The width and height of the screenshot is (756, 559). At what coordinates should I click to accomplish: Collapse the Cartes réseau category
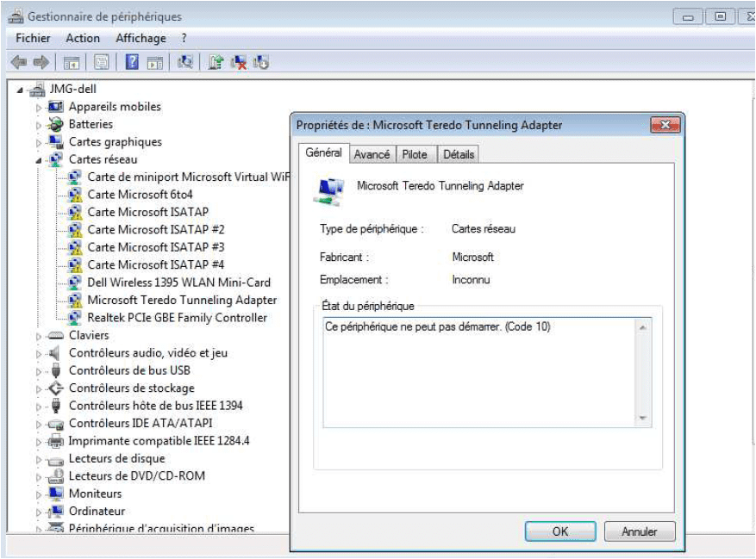point(39,160)
